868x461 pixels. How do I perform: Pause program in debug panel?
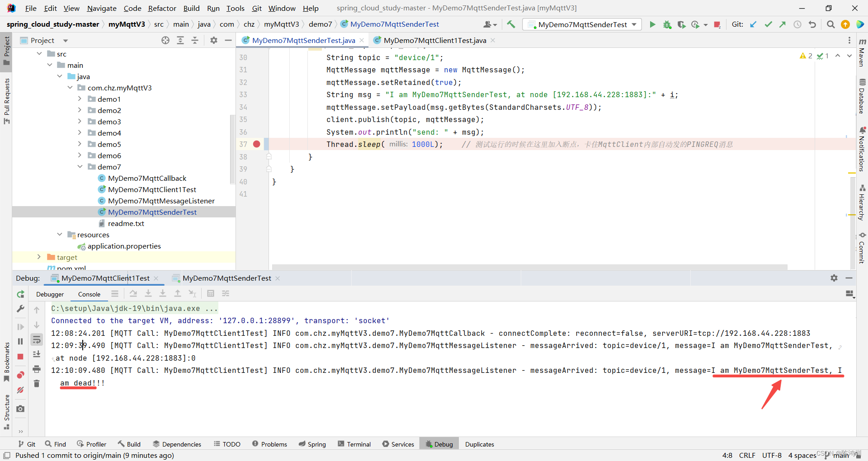(20, 341)
